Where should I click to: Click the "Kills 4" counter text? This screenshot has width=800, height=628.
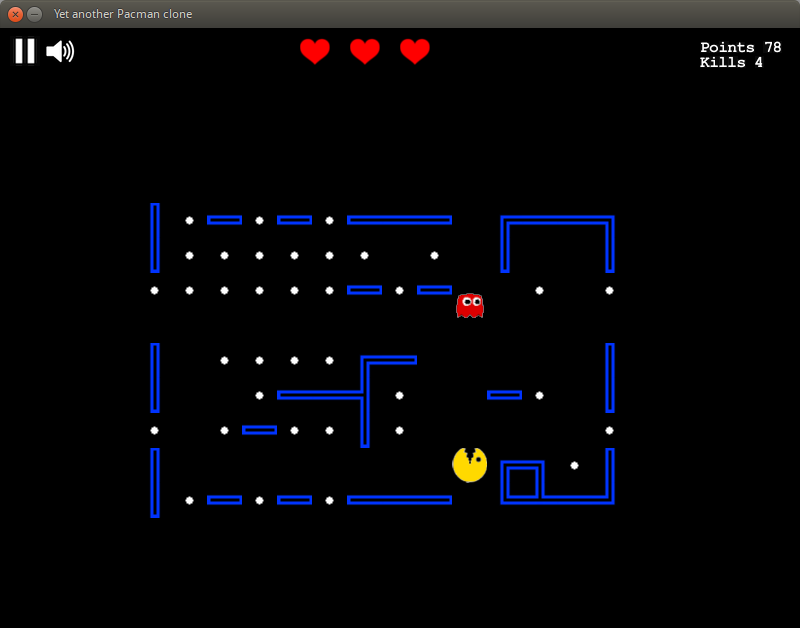(731, 62)
